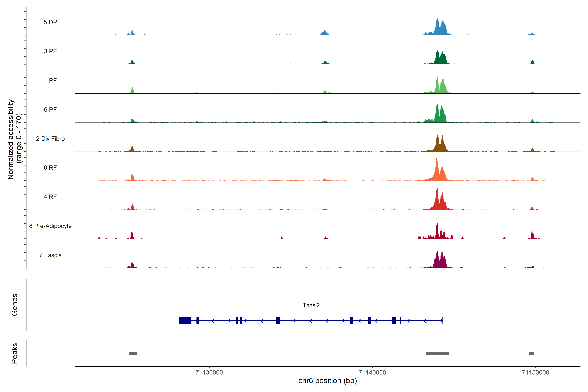Click the rightmost gray peak bar

pos(531,353)
